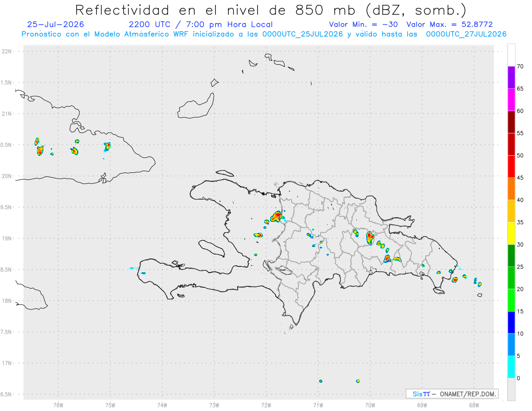
Task: Click the longitude label '75W'
Action: click(110, 405)
